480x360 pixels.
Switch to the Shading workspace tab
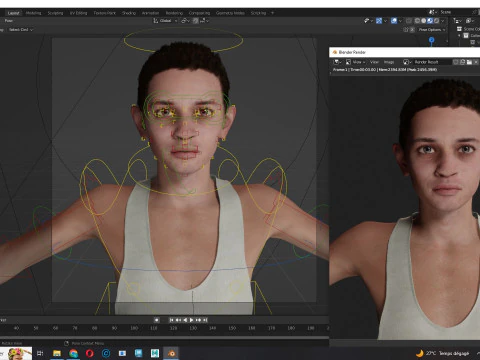(x=129, y=13)
